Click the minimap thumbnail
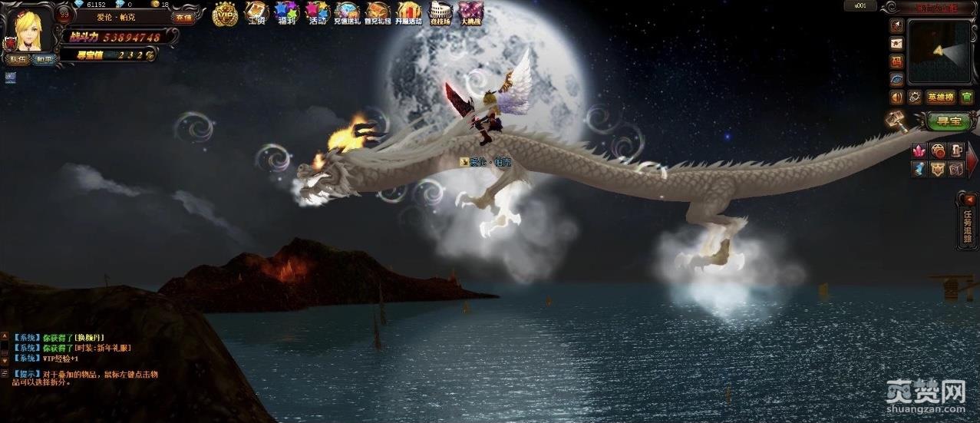 click(x=939, y=51)
